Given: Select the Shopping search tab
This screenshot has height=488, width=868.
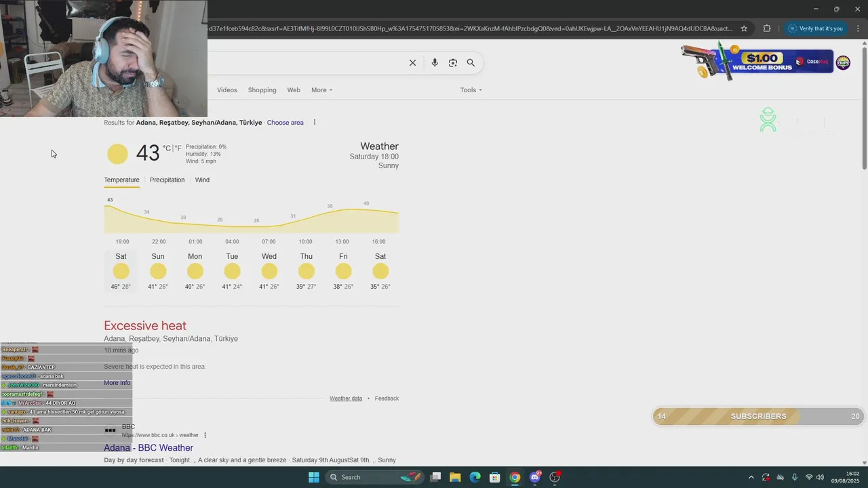Looking at the screenshot, I should pos(262,90).
